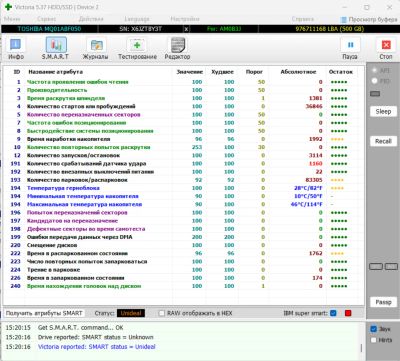Toggle the IBM super smart checkbox
The width and height of the screenshot is (400, 361).
pyautogui.click(x=333, y=313)
